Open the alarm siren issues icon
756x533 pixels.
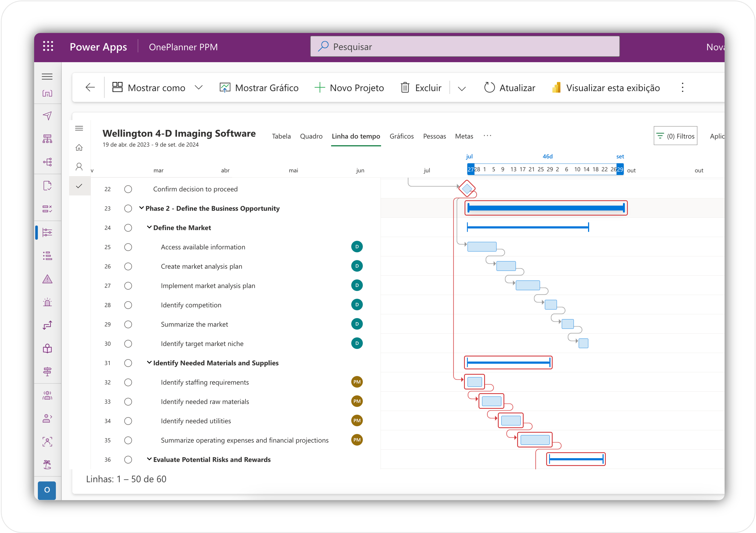[x=47, y=302]
